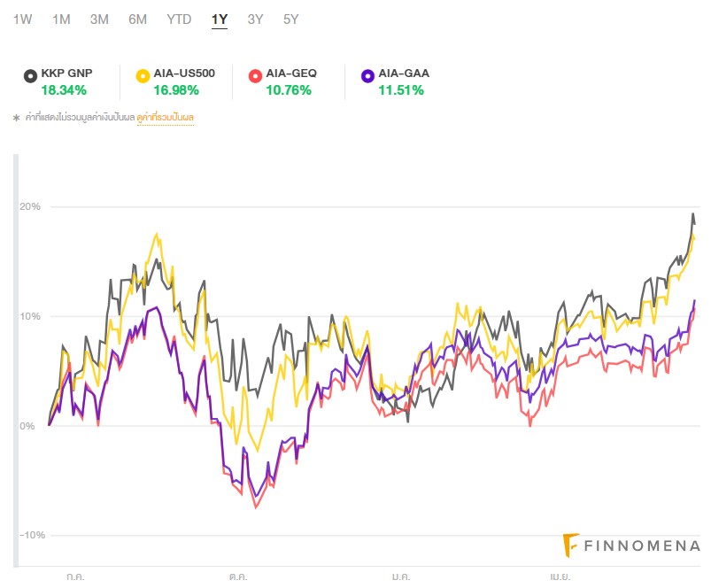Click the AIA-GEQ red ring icon
This screenshot has height=588, width=711.
pos(255,74)
